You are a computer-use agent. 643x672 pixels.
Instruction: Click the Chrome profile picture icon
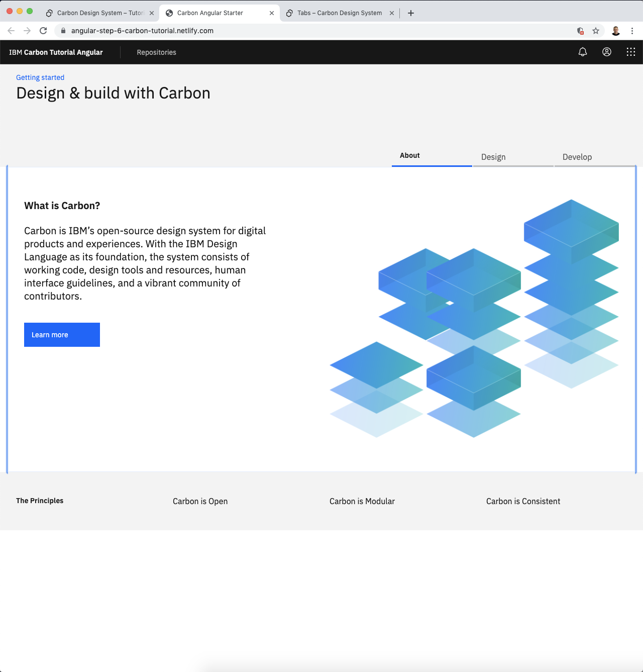pos(616,31)
